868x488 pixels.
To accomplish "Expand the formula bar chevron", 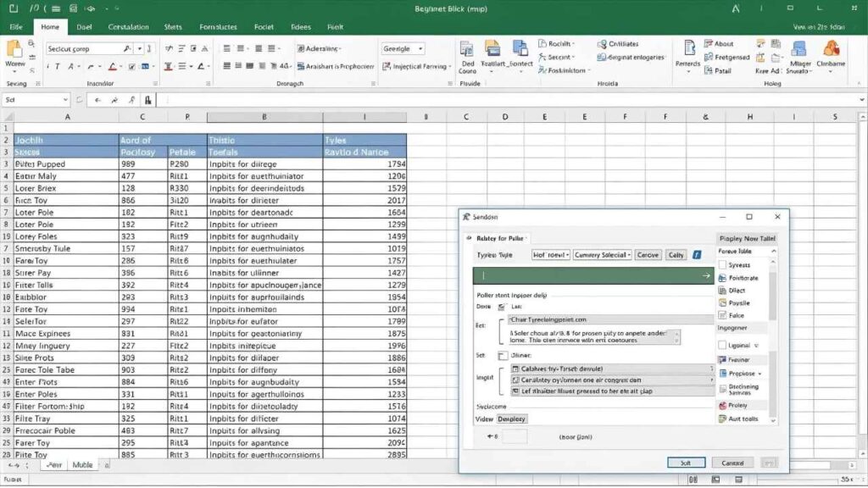I will 862,100.
